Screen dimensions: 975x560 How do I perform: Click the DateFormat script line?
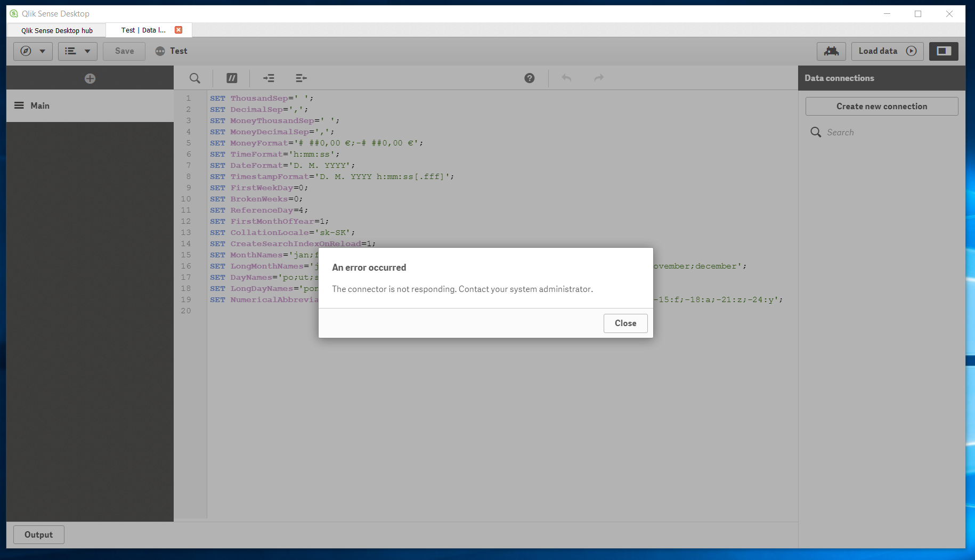point(282,165)
